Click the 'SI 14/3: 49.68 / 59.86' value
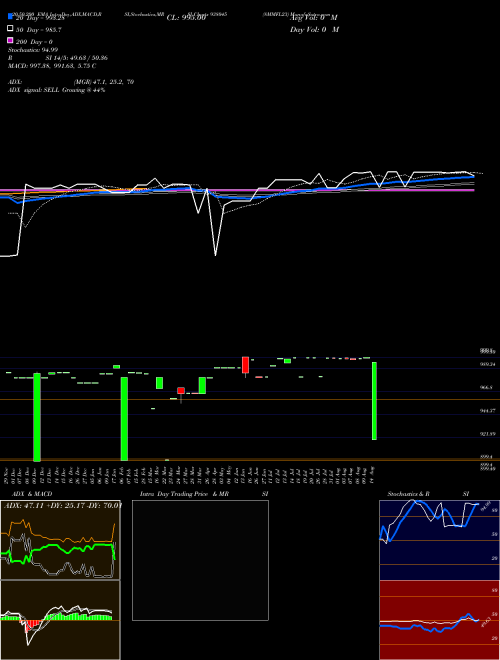Image resolution: width=500 pixels, height=660 pixels. click(x=76, y=58)
